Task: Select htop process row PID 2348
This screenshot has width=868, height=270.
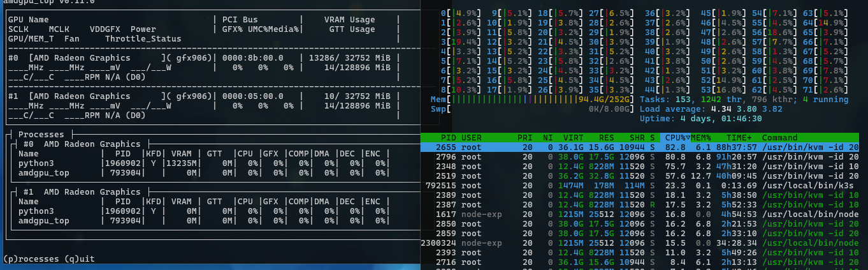Action: (x=640, y=165)
